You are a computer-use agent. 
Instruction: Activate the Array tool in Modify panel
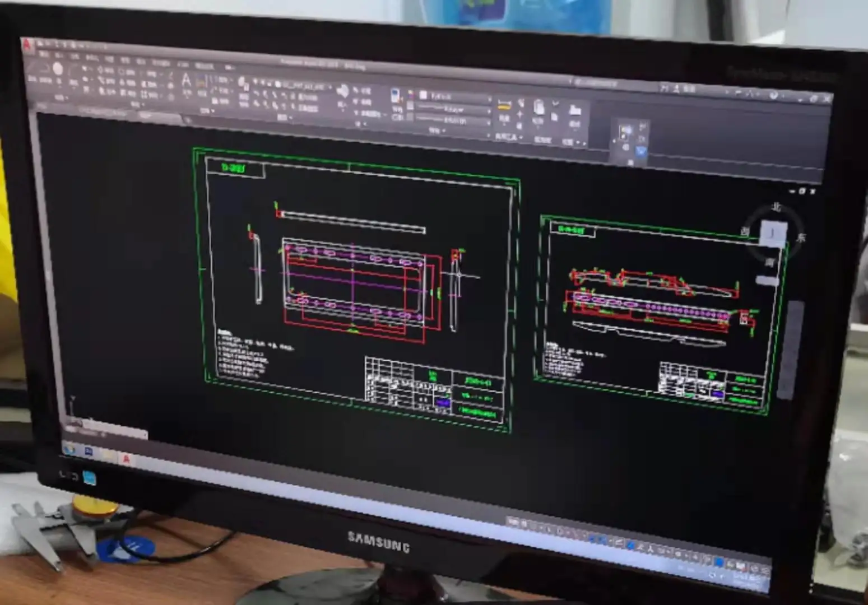pos(148,94)
